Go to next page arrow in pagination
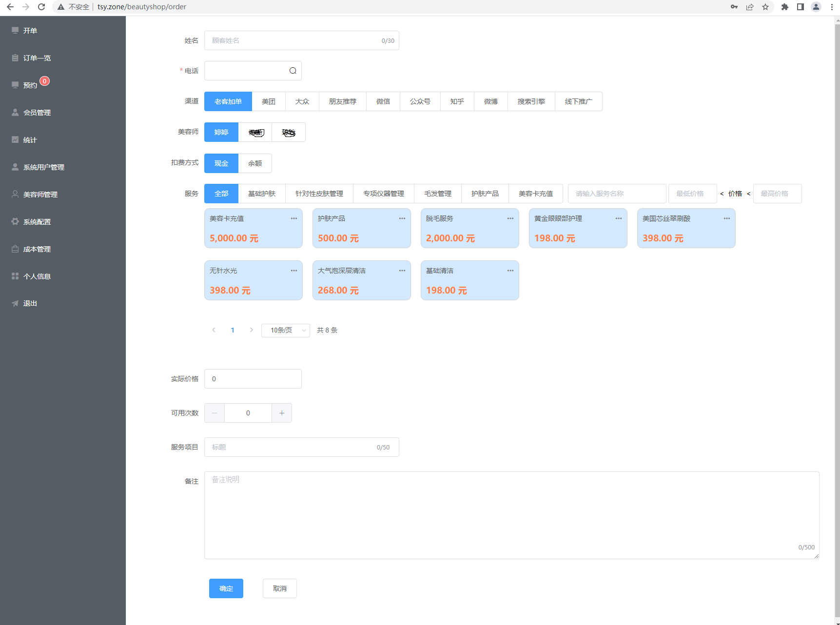The width and height of the screenshot is (840, 625). click(252, 330)
